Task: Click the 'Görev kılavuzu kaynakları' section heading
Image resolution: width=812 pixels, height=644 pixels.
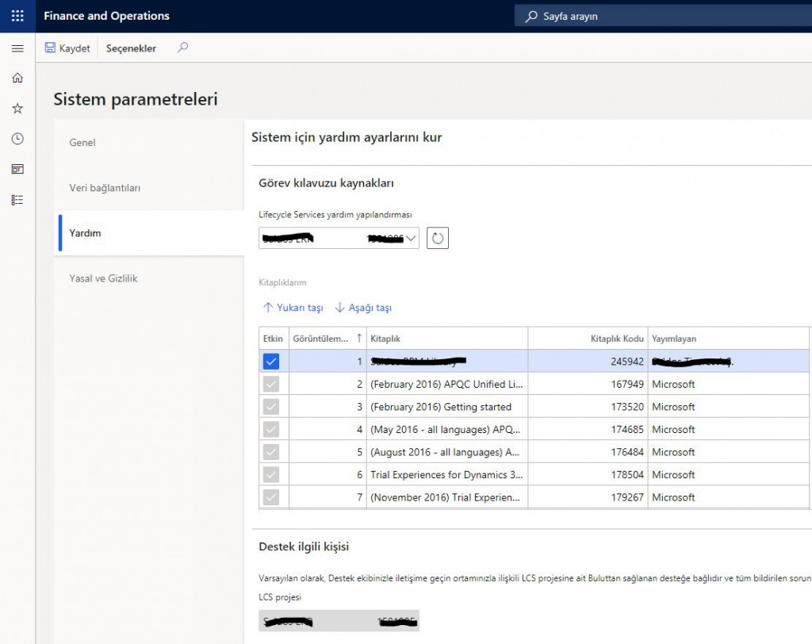Action: (326, 183)
